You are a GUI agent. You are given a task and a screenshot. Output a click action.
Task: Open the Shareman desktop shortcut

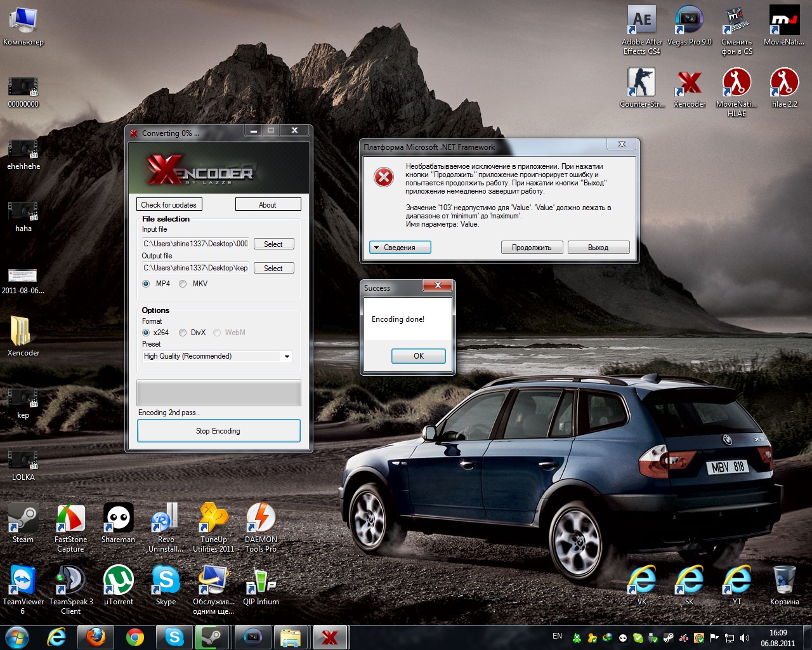pos(118,522)
